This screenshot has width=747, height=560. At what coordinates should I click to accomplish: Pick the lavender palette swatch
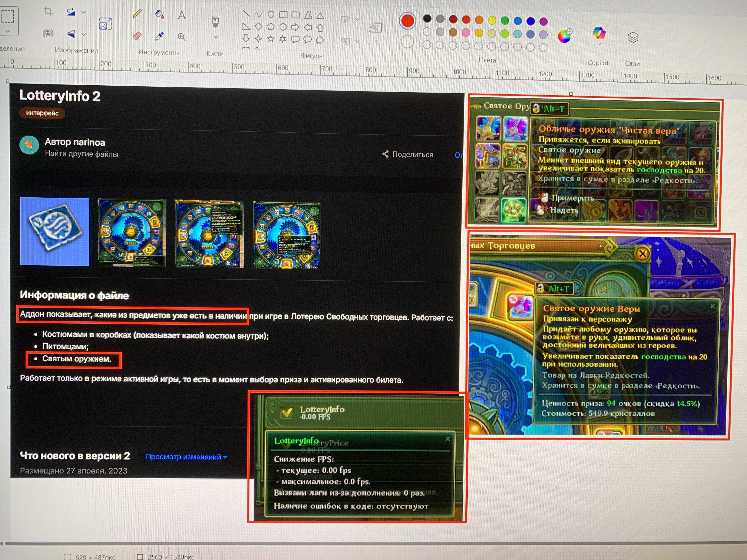pos(543,34)
